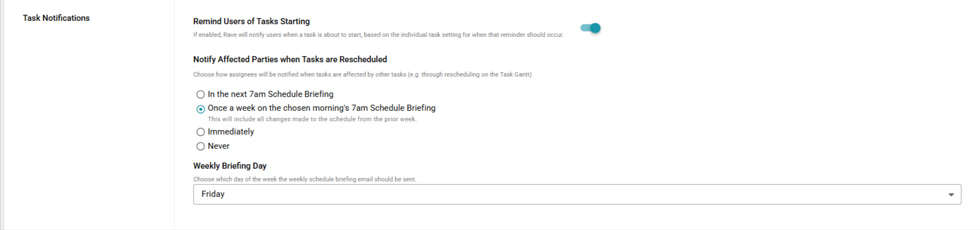
Task: Click the Friday value in the day selector
Action: 213,194
